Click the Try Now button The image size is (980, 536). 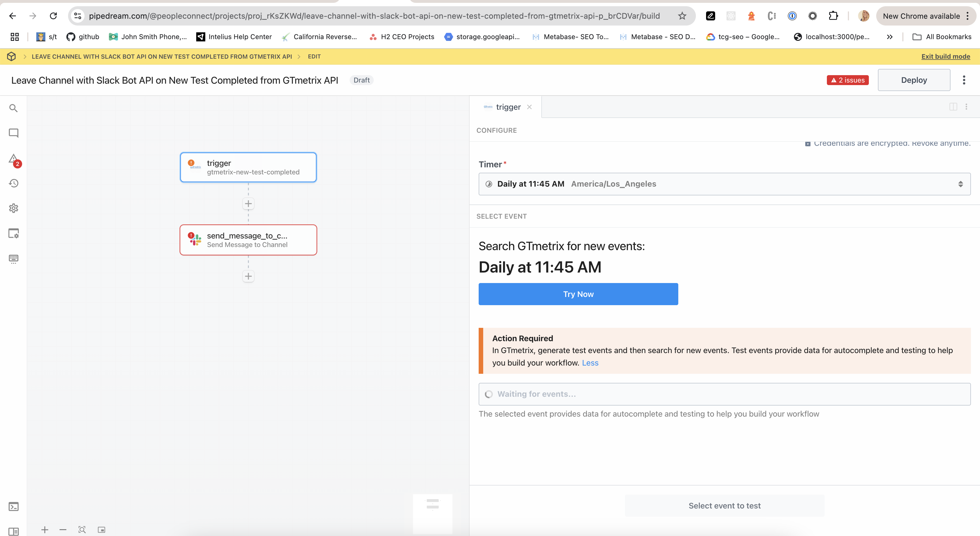click(x=578, y=294)
